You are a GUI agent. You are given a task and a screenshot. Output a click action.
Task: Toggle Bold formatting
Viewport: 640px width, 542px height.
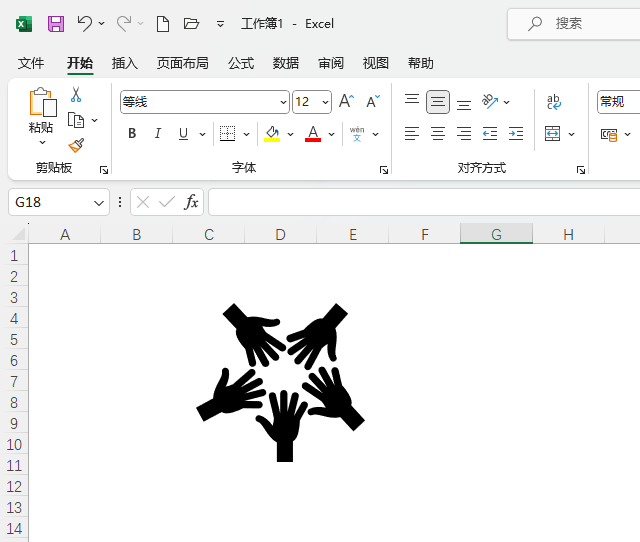pos(132,133)
